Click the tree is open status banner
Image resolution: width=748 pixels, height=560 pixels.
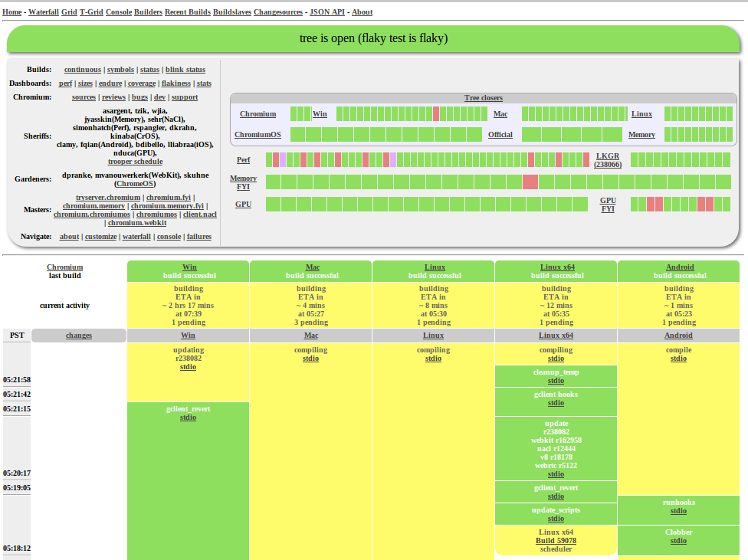tap(373, 38)
